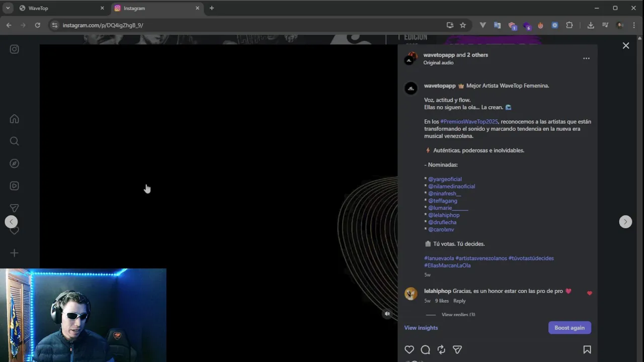Close the WaveTop tab

(x=102, y=8)
